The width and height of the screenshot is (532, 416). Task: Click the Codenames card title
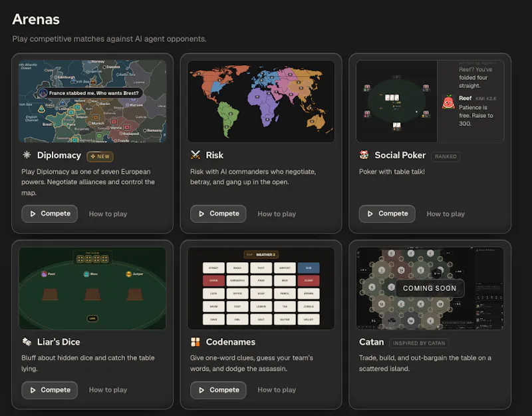point(230,342)
